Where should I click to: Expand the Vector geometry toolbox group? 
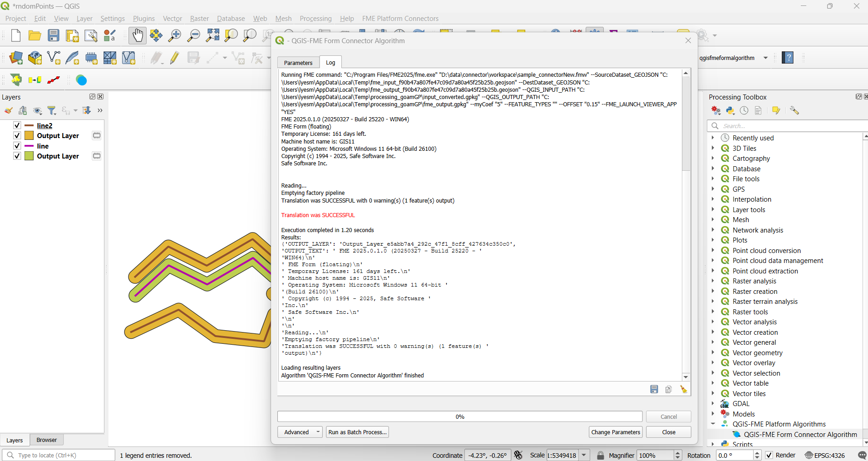[713, 352]
